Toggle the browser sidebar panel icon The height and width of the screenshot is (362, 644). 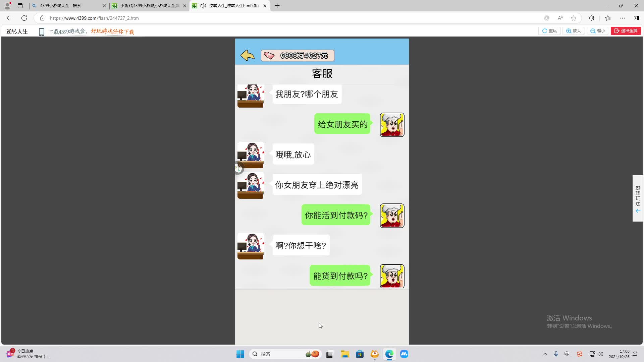click(x=636, y=18)
